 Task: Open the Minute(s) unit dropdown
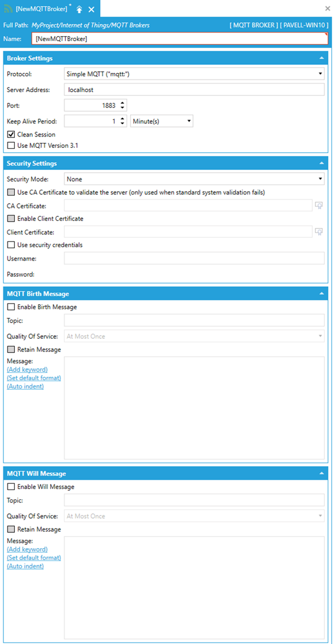click(x=162, y=121)
